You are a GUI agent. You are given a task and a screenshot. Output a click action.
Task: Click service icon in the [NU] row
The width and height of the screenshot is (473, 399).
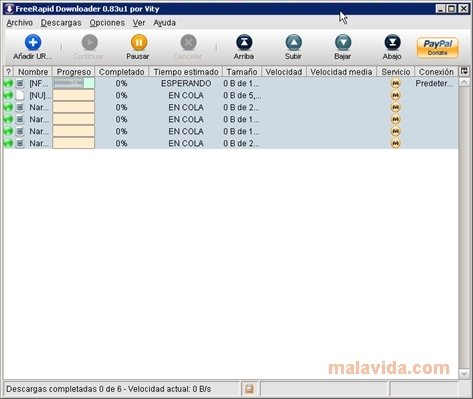pyautogui.click(x=396, y=95)
